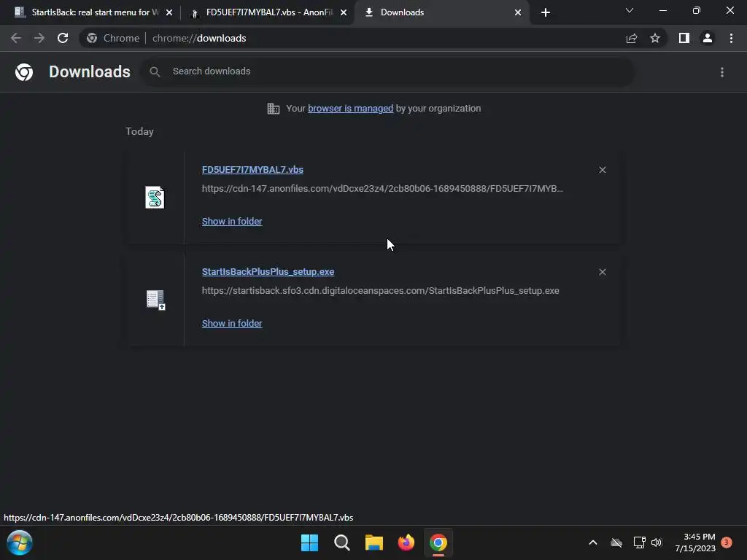This screenshot has height=560, width=747.
Task: Click the OneDrive cloud tray icon
Action: (x=616, y=542)
